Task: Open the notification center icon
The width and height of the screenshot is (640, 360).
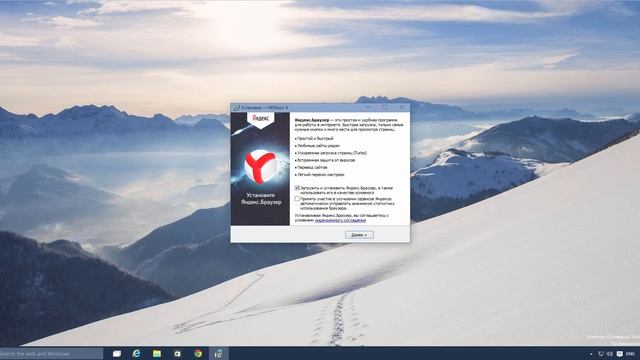Action: click(x=620, y=354)
